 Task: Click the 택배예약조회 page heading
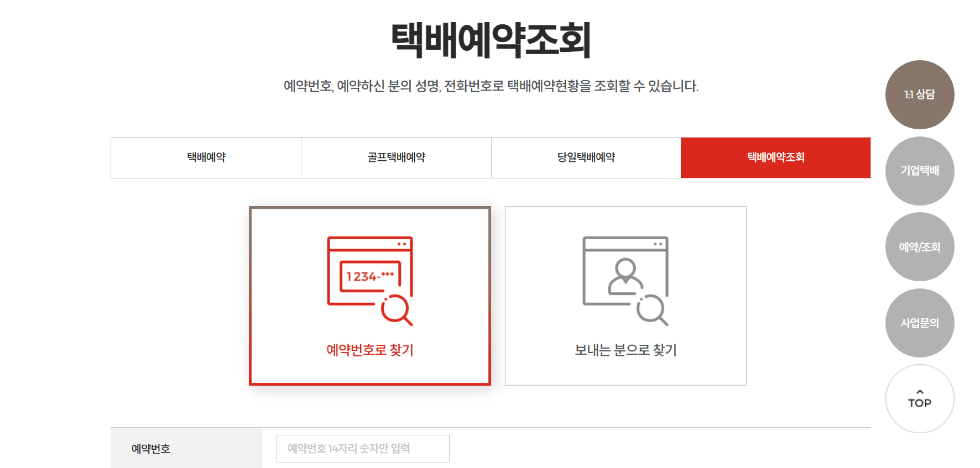point(491,40)
